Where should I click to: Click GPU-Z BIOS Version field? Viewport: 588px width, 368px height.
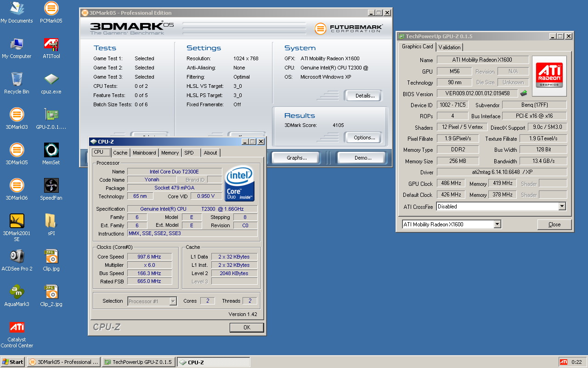[477, 94]
